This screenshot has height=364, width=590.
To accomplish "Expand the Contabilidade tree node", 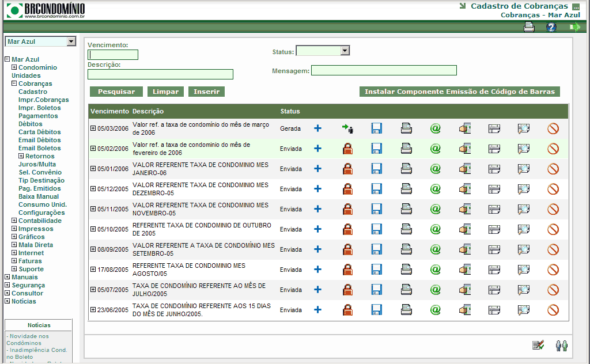I will (x=14, y=221).
